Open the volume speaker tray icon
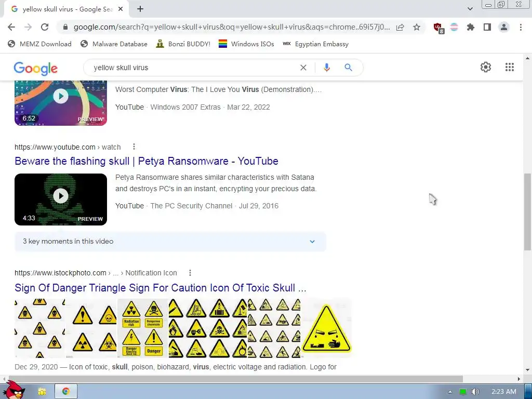The image size is (532, 399). (x=475, y=392)
